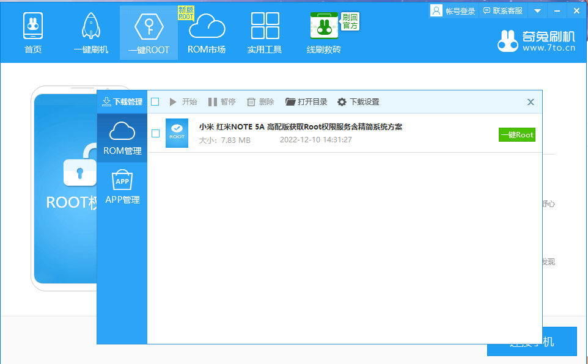Image resolution: width=588 pixels, height=364 pixels.
Task: Click the 大小: 7.83 MB text
Action: pyautogui.click(x=224, y=140)
